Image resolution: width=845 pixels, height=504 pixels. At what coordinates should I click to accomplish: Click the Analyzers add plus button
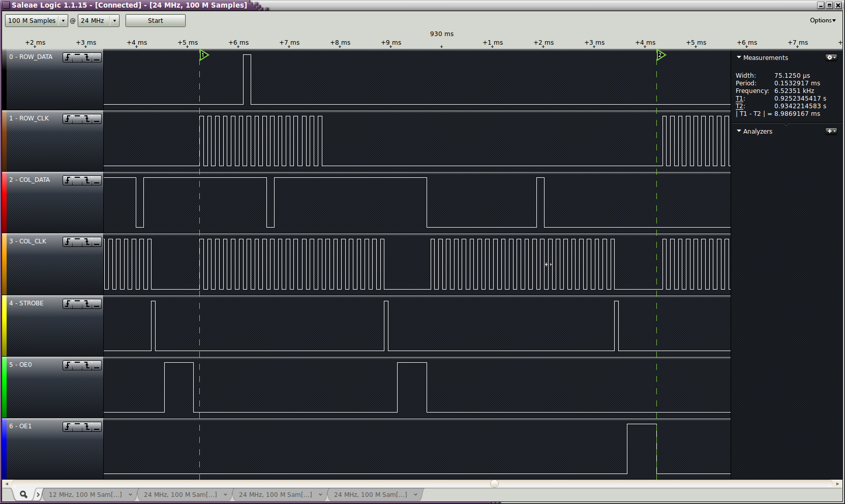pos(831,131)
